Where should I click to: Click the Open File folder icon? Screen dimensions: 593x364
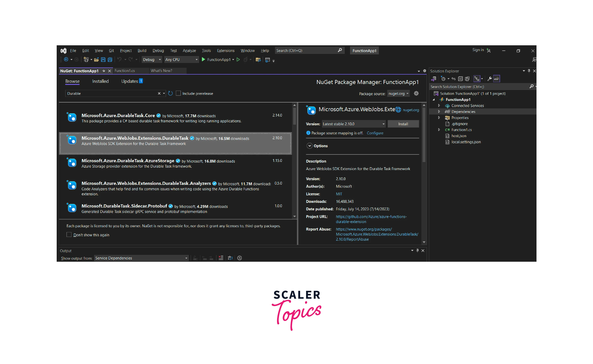(96, 60)
